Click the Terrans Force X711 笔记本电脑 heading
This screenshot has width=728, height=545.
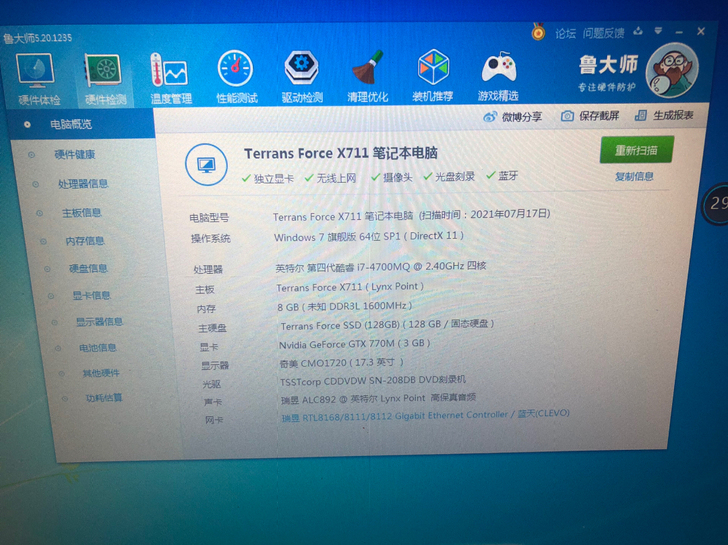point(341,153)
